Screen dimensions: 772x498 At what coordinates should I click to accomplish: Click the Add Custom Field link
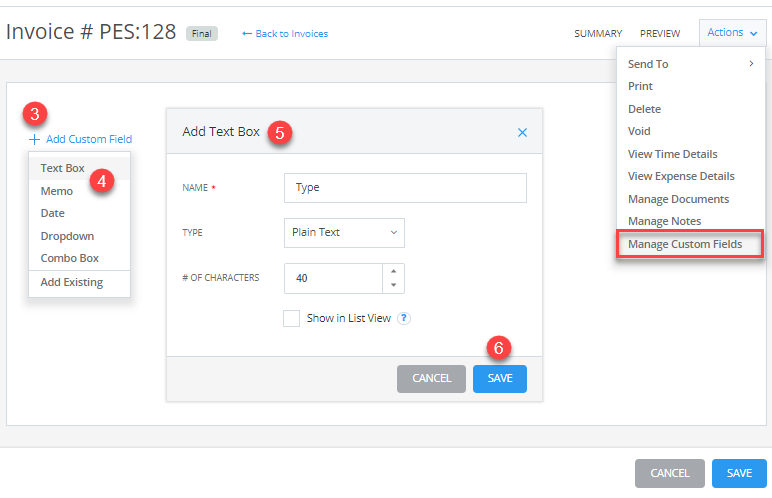89,139
